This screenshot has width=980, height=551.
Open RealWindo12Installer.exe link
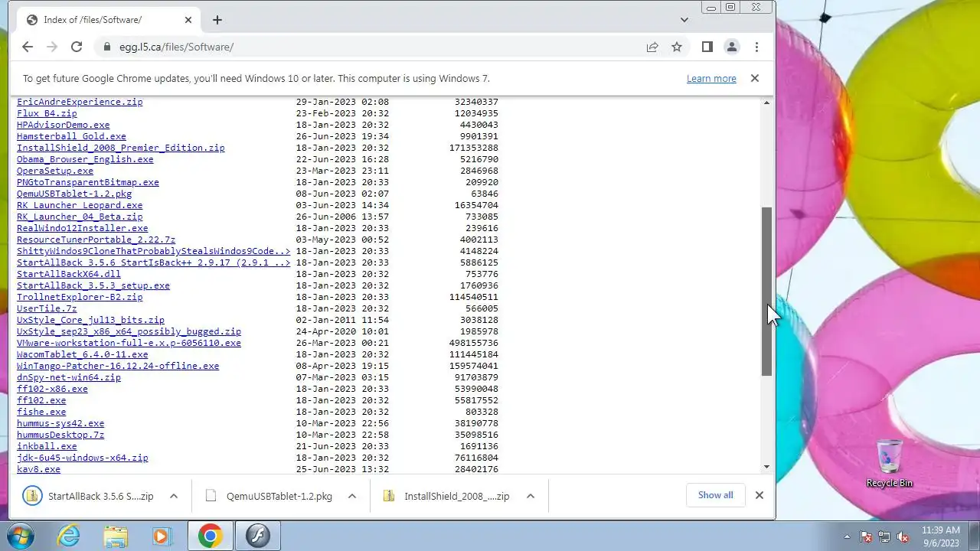point(83,228)
